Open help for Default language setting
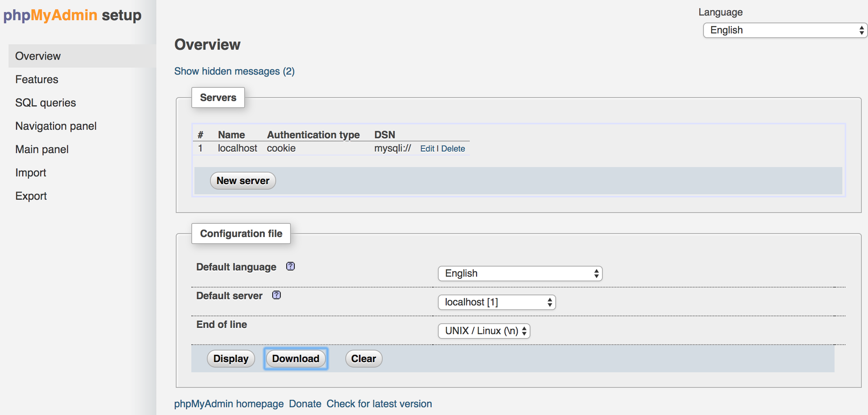The width and height of the screenshot is (868, 415). click(290, 266)
